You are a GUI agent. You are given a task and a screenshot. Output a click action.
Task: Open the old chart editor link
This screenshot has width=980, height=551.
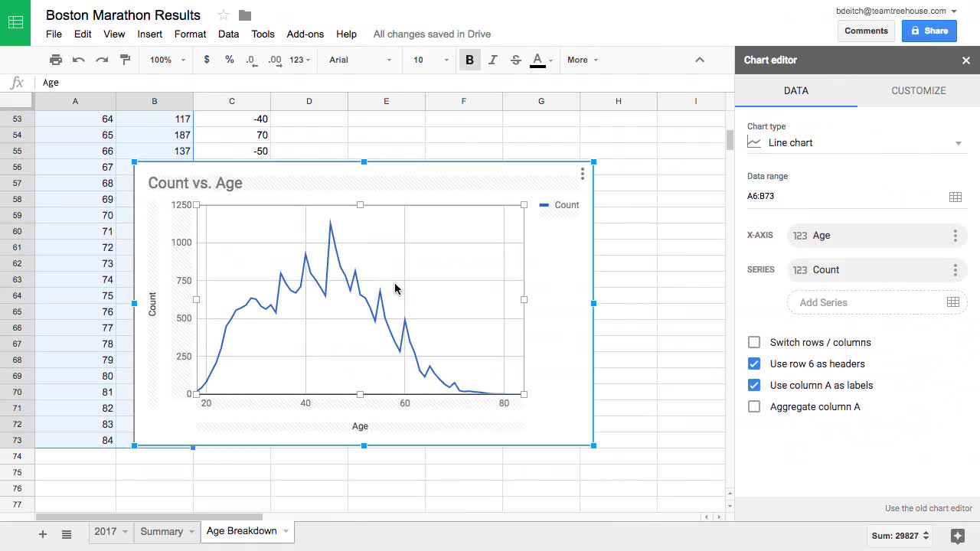[929, 508]
